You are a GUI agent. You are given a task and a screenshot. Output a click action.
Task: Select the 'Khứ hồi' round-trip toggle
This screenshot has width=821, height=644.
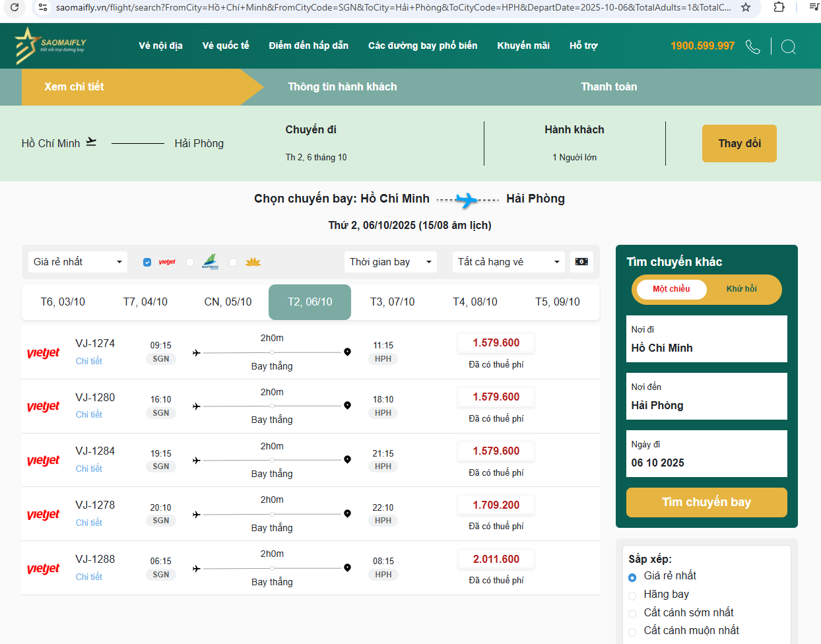(x=741, y=289)
